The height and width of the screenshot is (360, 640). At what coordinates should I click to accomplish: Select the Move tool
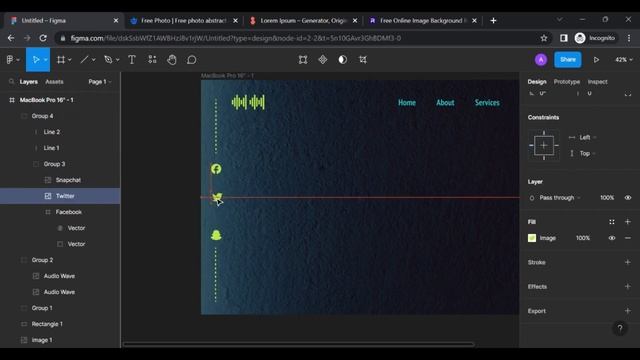(36, 60)
